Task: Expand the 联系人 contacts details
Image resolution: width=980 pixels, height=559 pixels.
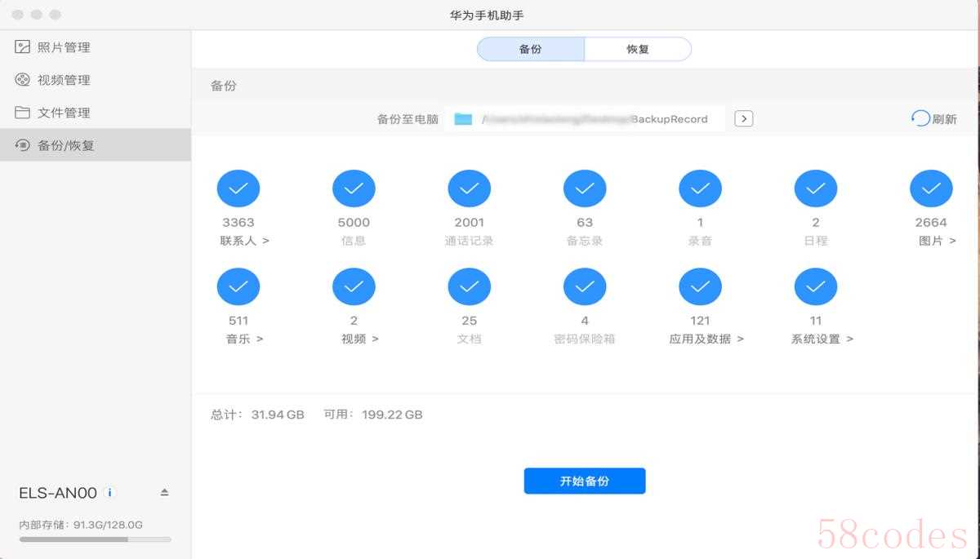Action: [x=244, y=241]
